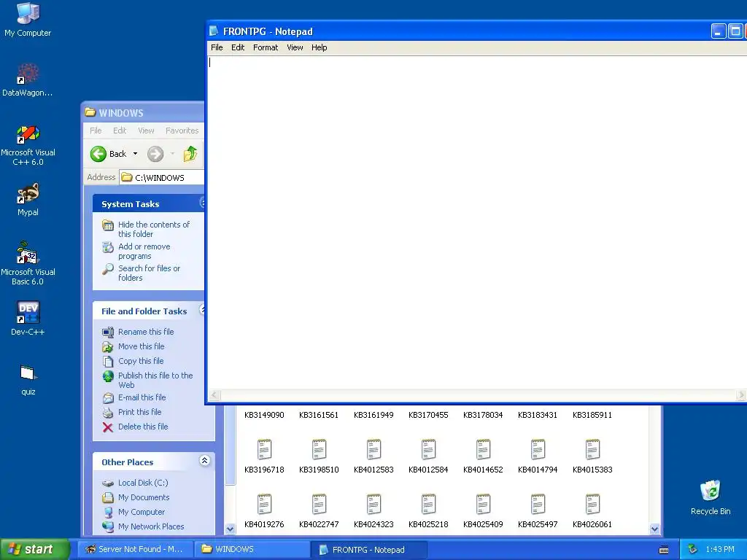Click Delete this file
The image size is (747, 560).
pyautogui.click(x=143, y=427)
